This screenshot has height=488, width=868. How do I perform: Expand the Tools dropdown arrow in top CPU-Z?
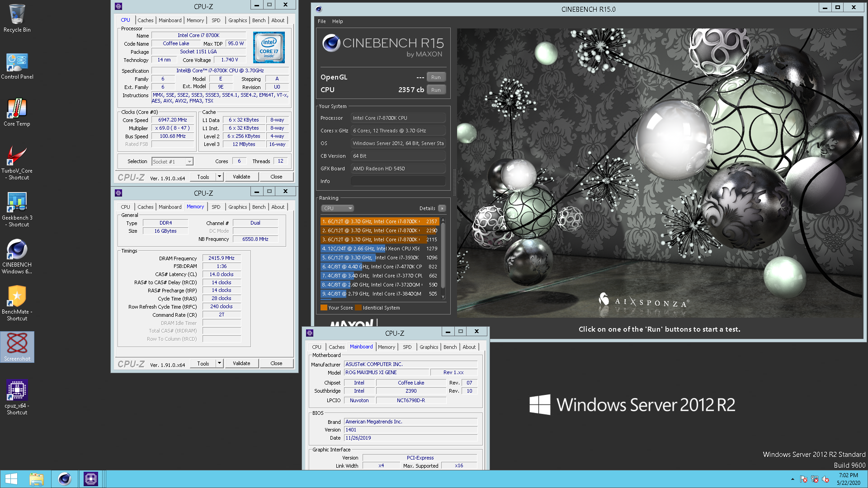(x=219, y=177)
